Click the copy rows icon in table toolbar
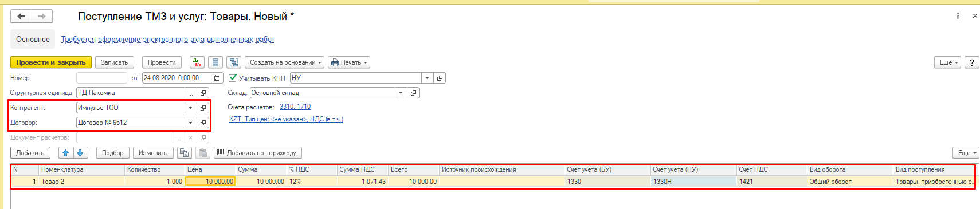This screenshot has width=980, height=209. pyautogui.click(x=184, y=153)
